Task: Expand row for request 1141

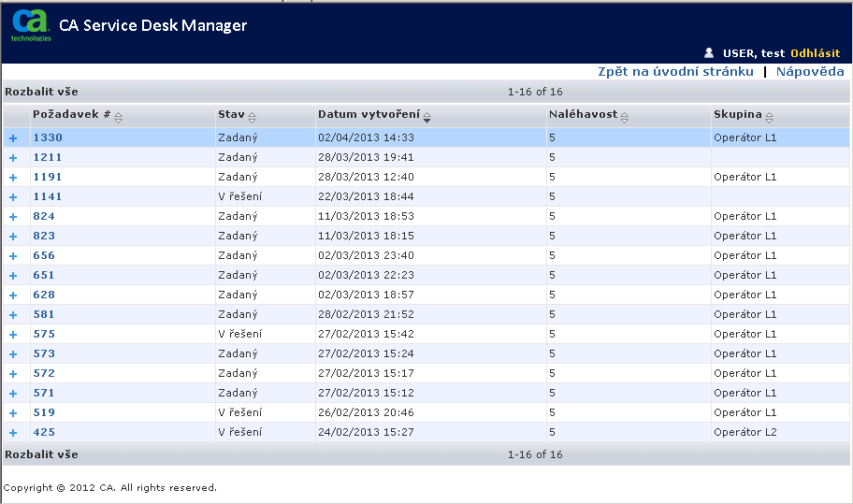Action: coord(13,196)
